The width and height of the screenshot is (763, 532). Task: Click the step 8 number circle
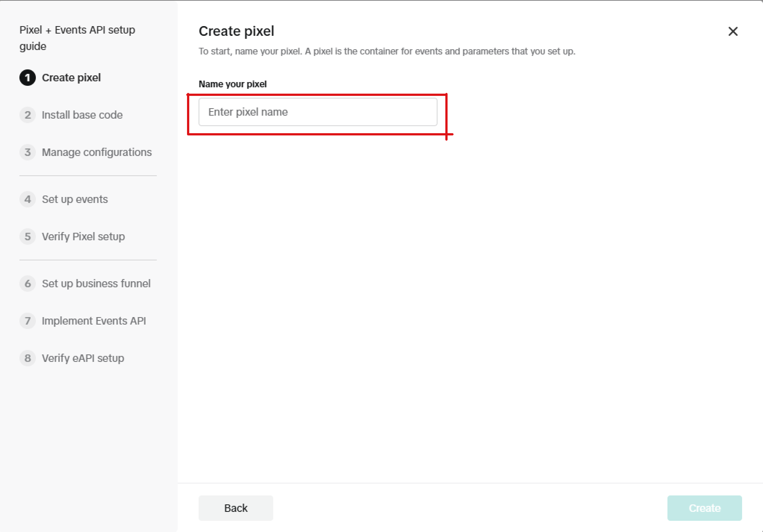pyautogui.click(x=28, y=358)
